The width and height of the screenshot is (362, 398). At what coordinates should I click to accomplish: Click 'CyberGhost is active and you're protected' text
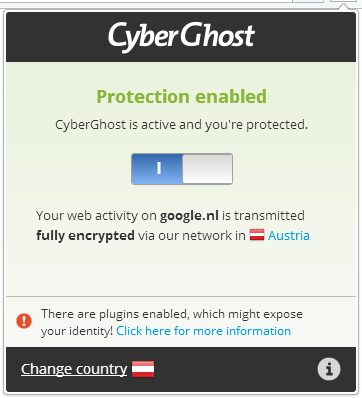[x=182, y=125]
